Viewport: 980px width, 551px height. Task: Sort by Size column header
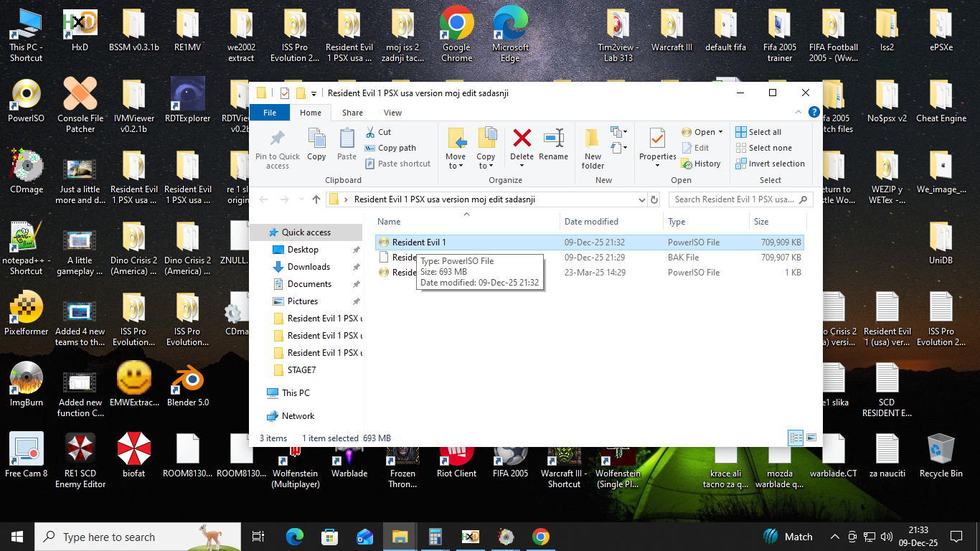click(778, 222)
